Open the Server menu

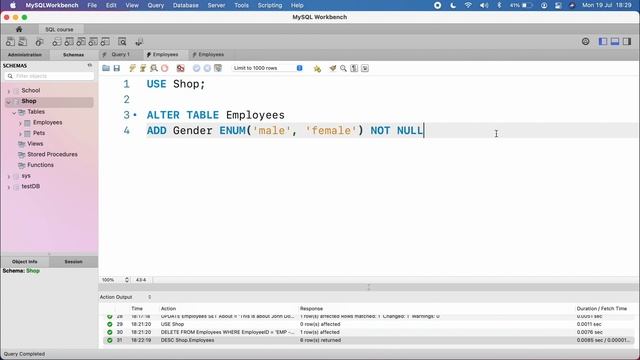[x=216, y=5]
